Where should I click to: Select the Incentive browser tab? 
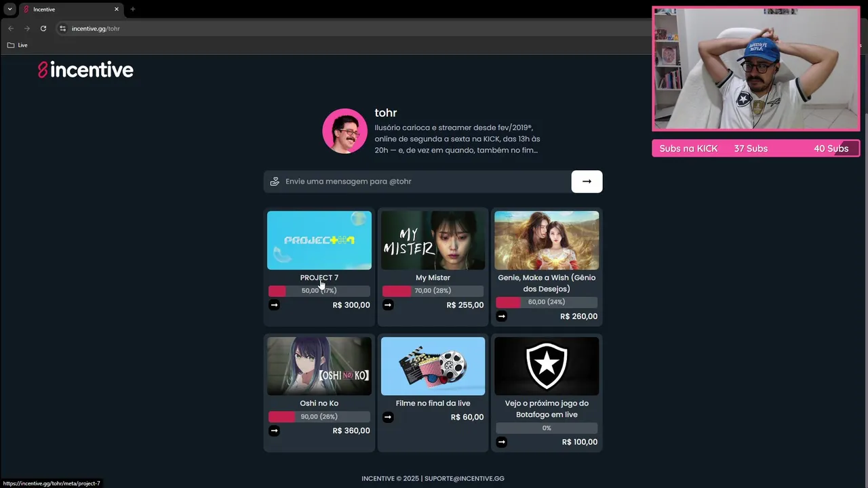click(x=71, y=9)
